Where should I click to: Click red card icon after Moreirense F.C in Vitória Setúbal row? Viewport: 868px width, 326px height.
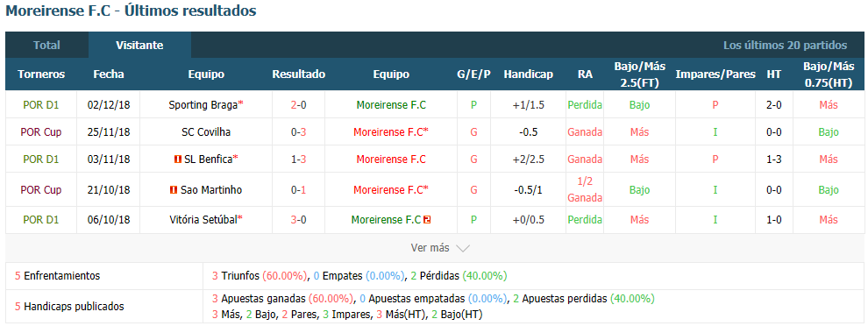pos(427,220)
